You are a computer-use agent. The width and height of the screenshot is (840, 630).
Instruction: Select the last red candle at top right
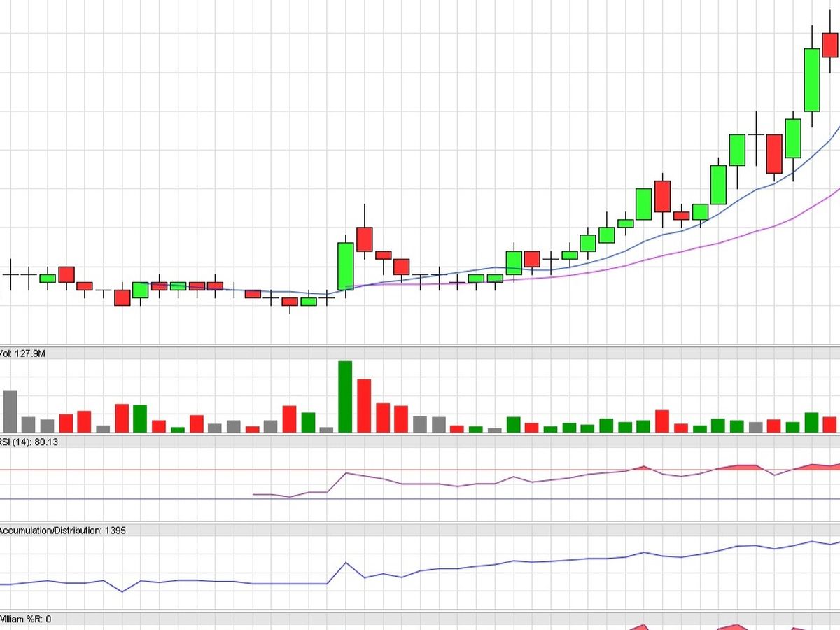(830, 45)
